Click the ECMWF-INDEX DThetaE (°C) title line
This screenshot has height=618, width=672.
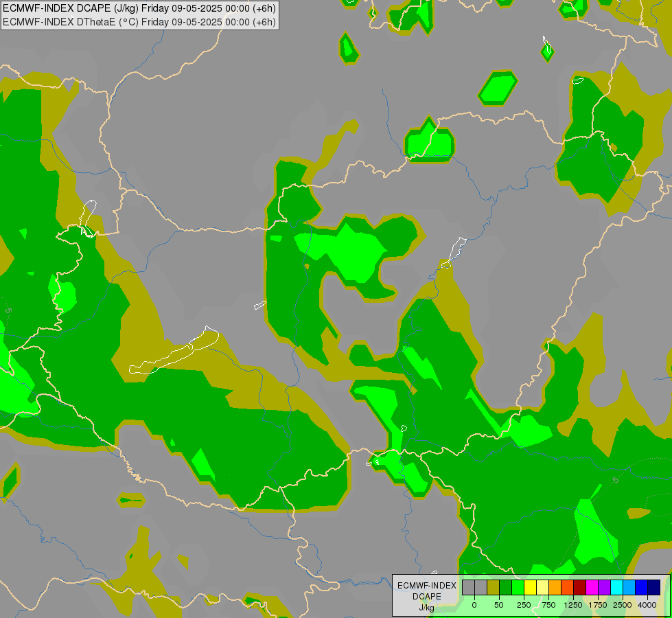139,22
